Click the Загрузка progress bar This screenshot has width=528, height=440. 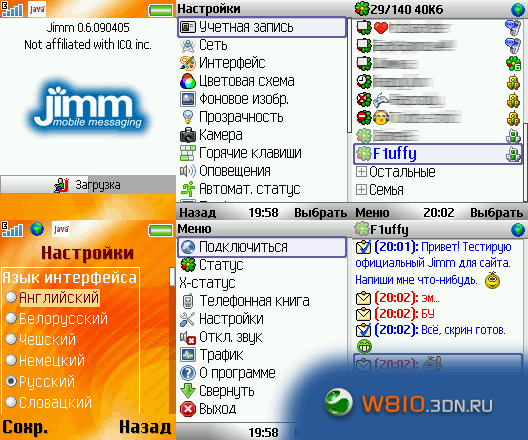click(88, 184)
